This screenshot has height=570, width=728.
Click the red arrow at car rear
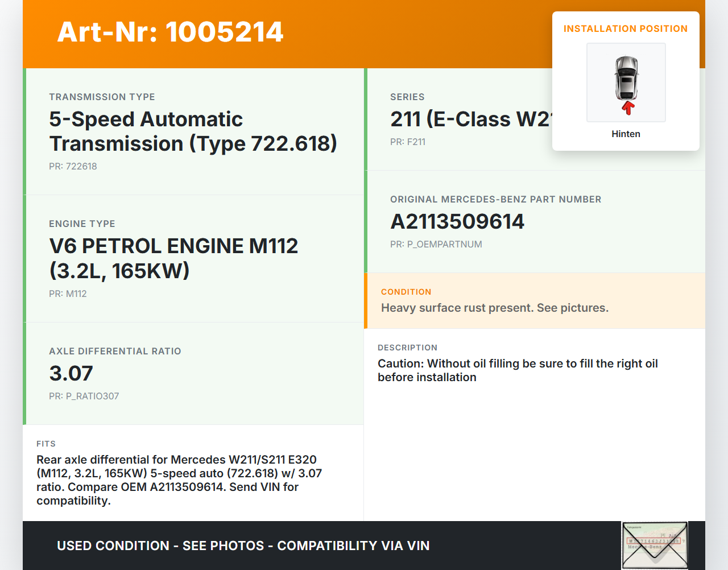tap(628, 108)
